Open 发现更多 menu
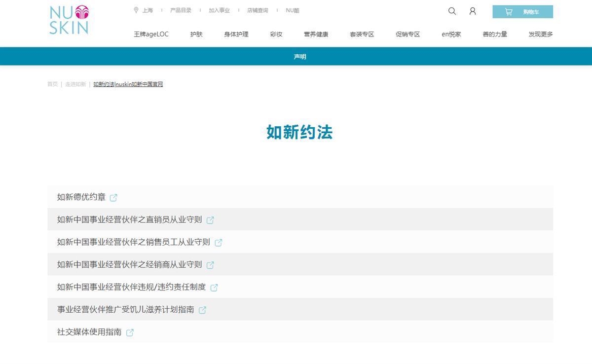Image resolution: width=592 pixels, height=364 pixels. point(541,35)
